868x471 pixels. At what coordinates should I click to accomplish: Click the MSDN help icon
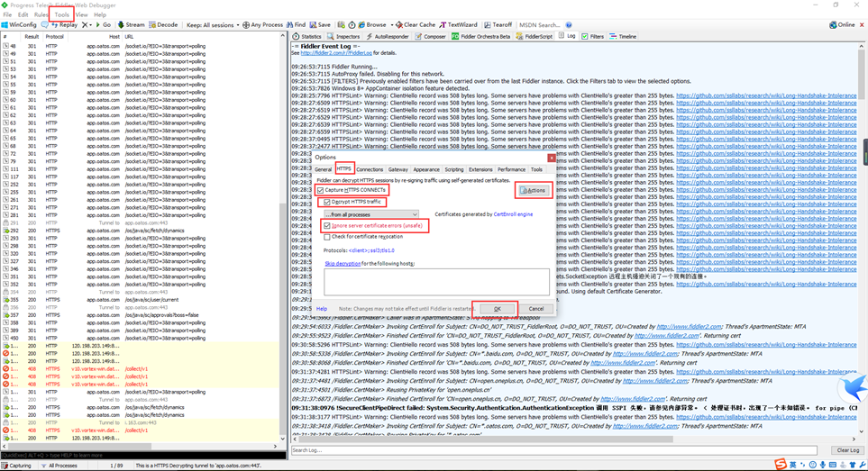[569, 25]
